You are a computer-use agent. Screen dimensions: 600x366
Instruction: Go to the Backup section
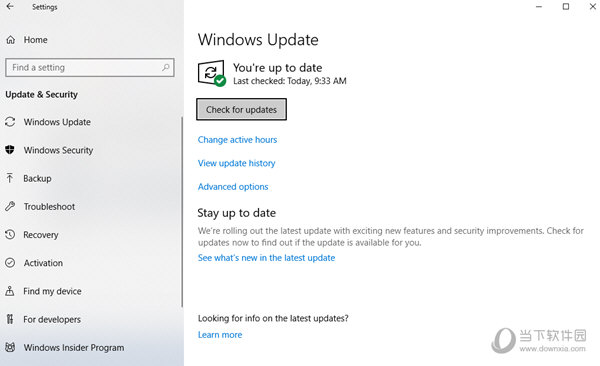[37, 178]
